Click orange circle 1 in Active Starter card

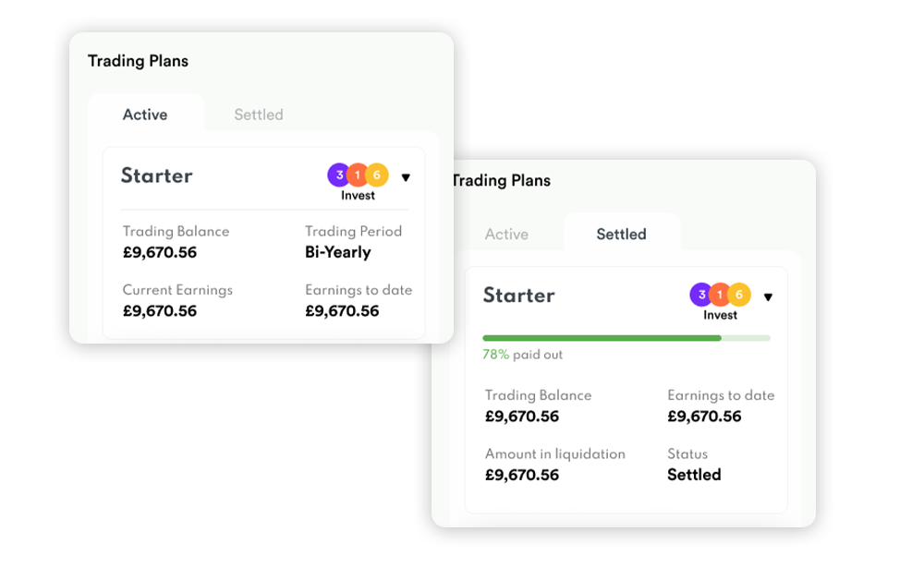tap(358, 175)
